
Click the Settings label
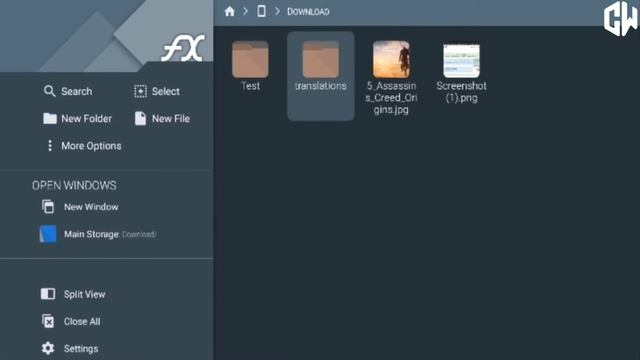(x=81, y=349)
